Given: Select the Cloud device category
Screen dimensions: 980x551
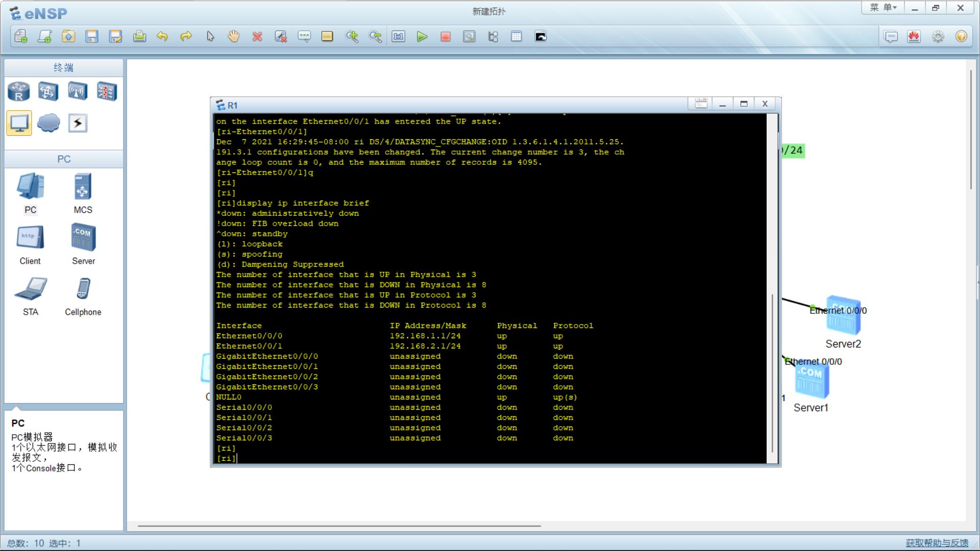Looking at the screenshot, I should [48, 123].
